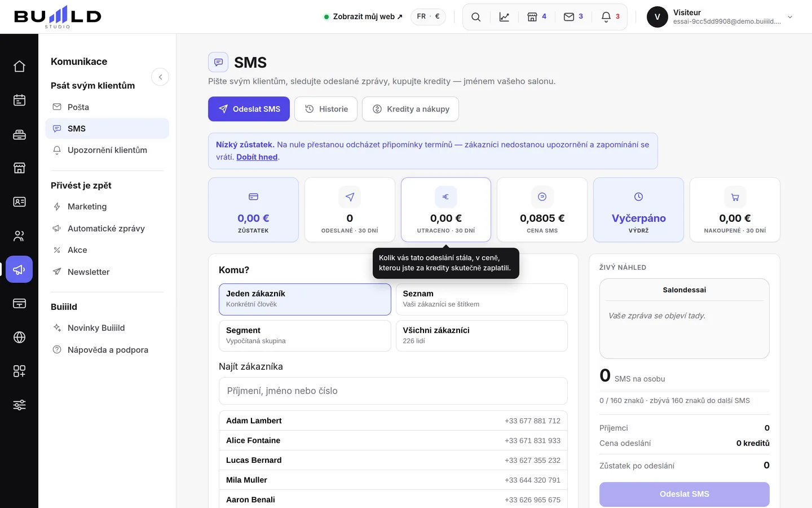Open the globe website icon in the sidebar

pyautogui.click(x=19, y=338)
